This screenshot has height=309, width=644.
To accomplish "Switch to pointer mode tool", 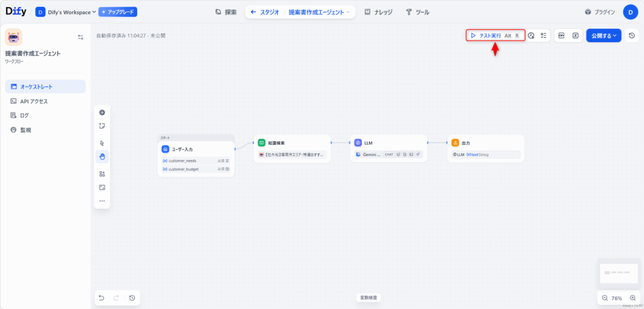I will coord(102,143).
